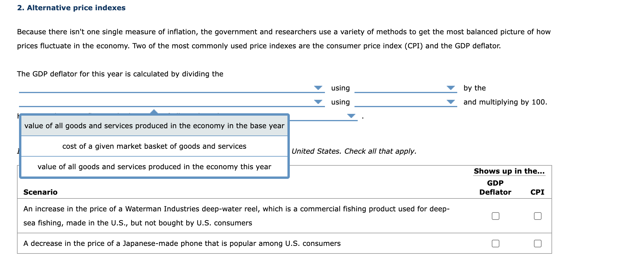Screen dimensions: 644x257
Task: Check CPI for the deep-water reel scenario
Action: pyautogui.click(x=537, y=216)
